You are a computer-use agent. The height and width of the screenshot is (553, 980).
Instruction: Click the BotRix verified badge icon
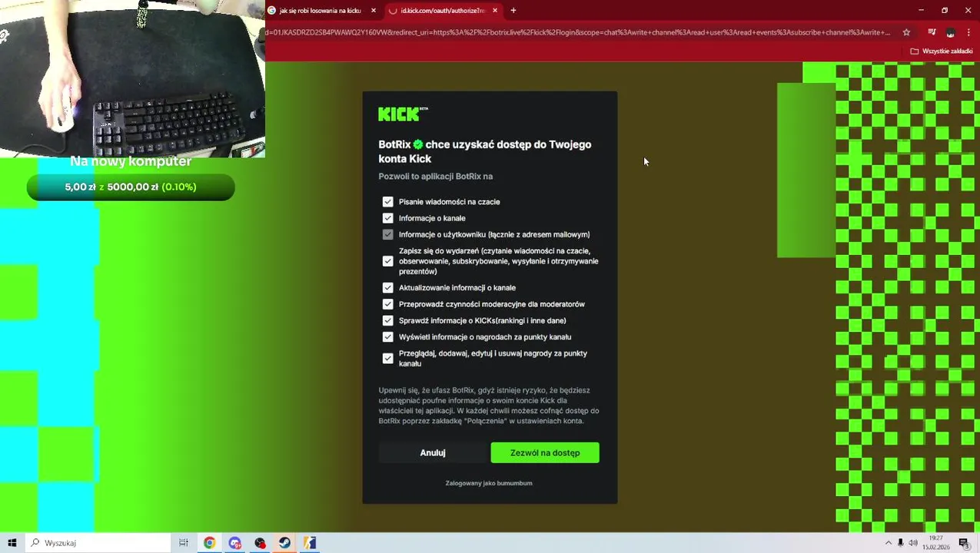coord(418,144)
